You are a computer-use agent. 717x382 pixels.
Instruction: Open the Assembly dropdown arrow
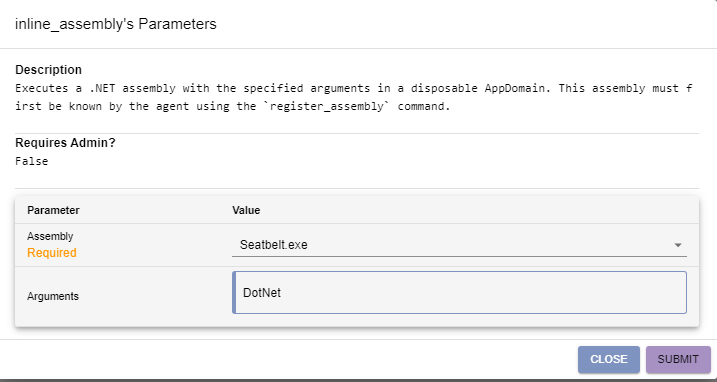click(x=678, y=245)
